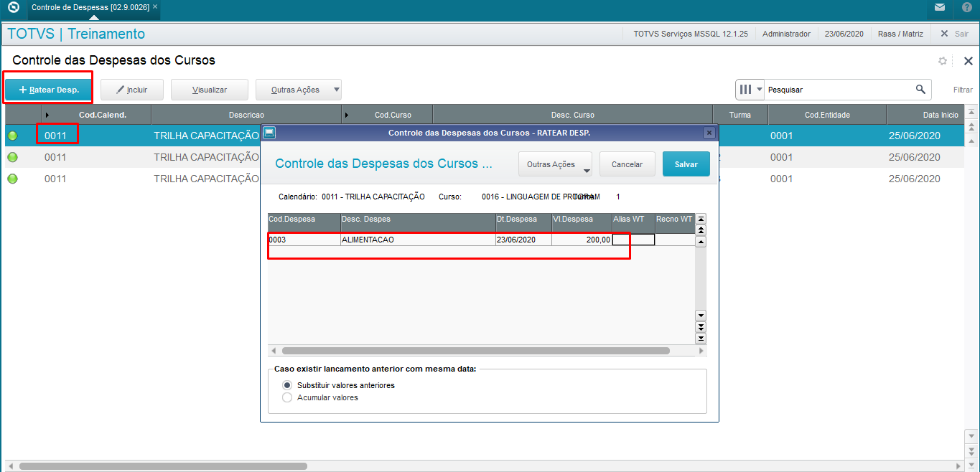Click the settings gear beside the page title

(x=943, y=61)
